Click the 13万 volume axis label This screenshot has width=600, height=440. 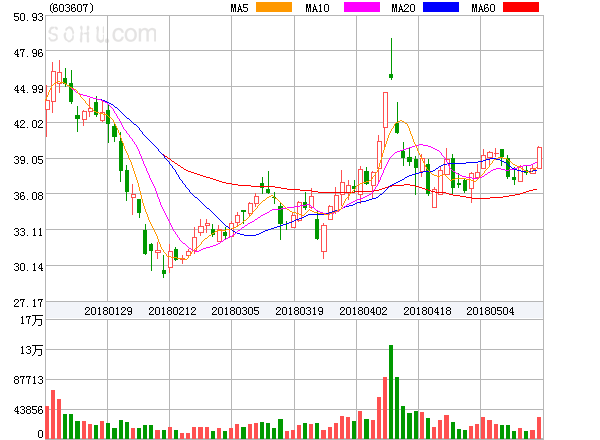coord(32,350)
